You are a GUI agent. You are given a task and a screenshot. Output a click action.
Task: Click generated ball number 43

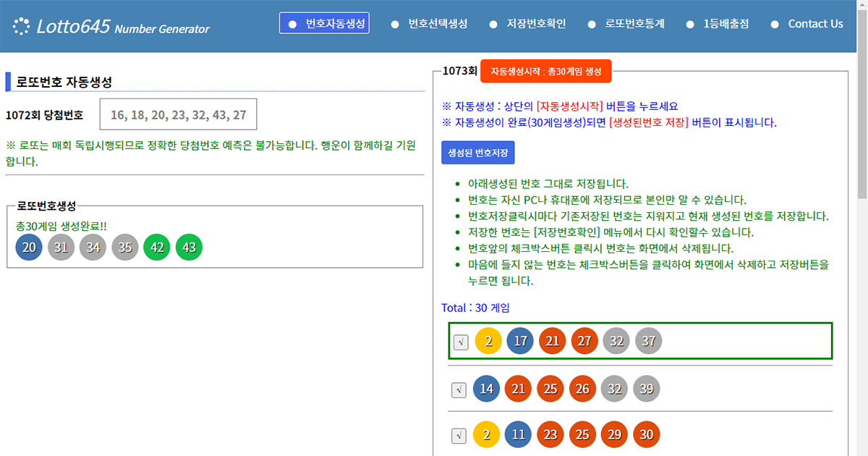(189, 247)
